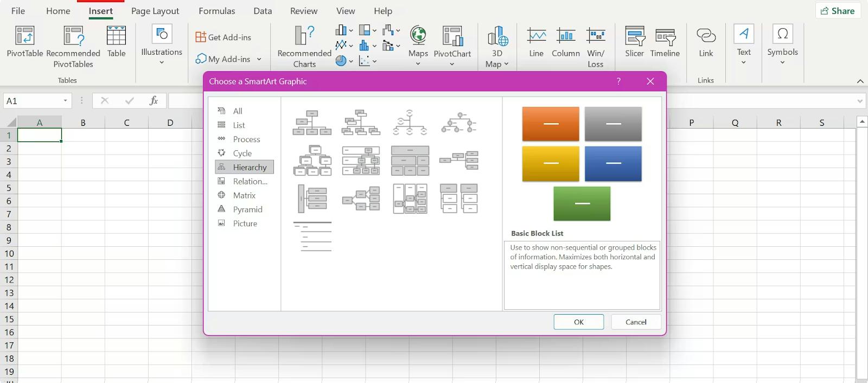The height and width of the screenshot is (383, 868).
Task: Select the Picture SmartArt category
Action: coord(244,224)
